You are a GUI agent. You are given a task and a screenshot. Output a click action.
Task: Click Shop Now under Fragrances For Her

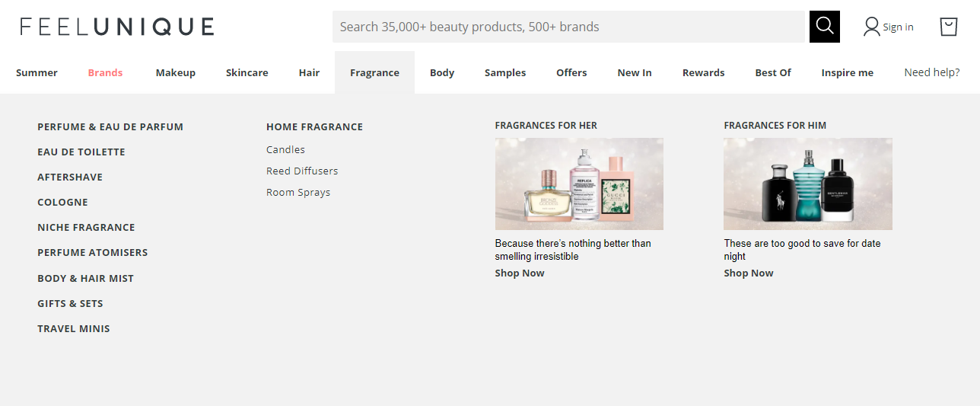point(520,273)
